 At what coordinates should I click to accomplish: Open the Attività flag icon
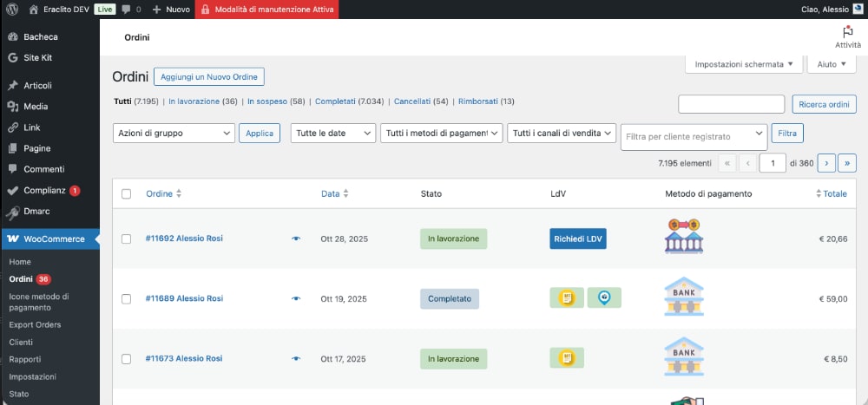click(847, 32)
